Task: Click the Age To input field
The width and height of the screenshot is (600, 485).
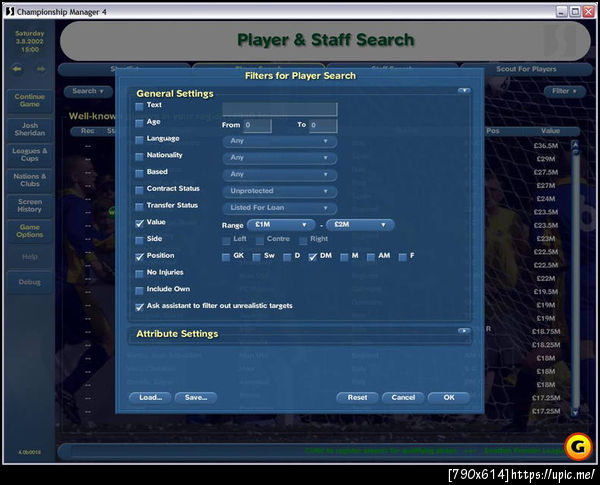Action: click(323, 125)
